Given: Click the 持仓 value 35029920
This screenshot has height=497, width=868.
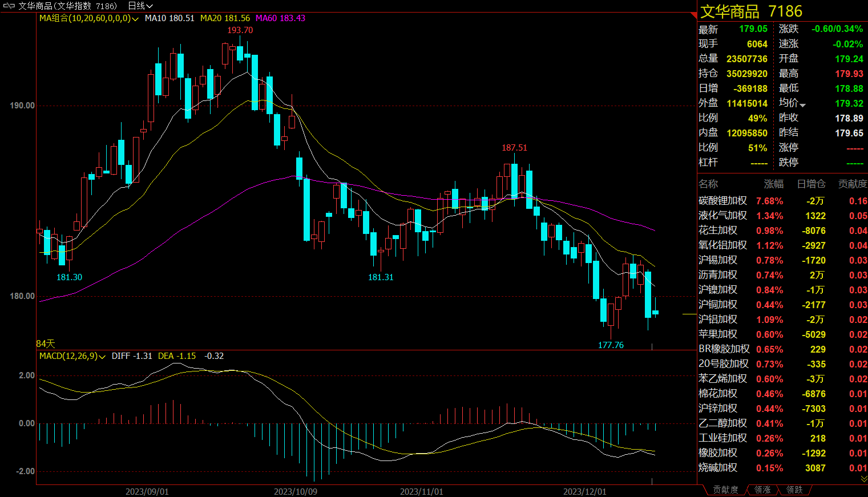Looking at the screenshot, I should (x=747, y=74).
